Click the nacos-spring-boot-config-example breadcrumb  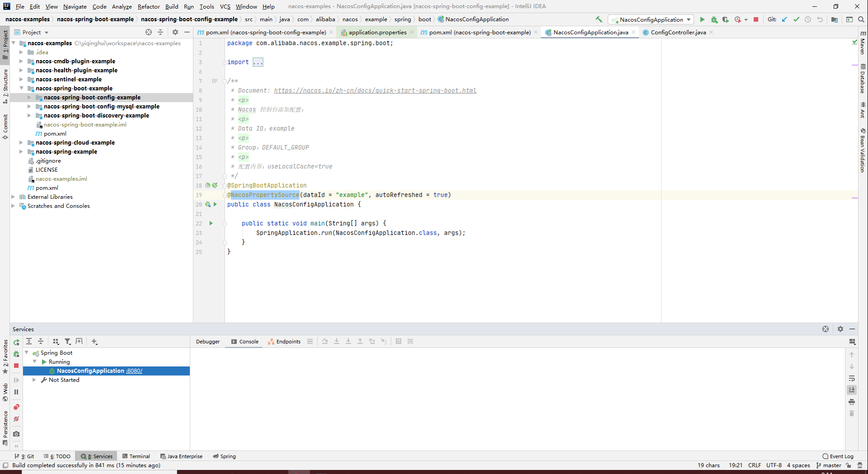[x=190, y=19]
